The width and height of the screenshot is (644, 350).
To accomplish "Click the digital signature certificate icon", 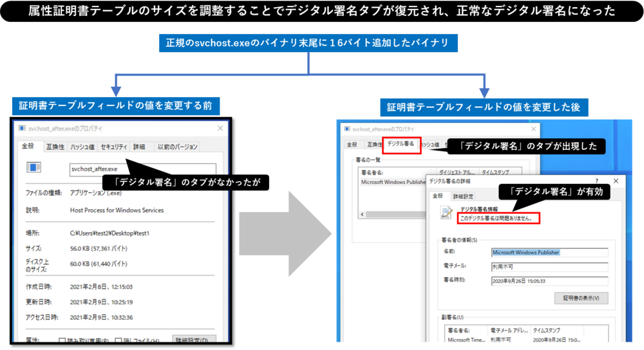I will [x=446, y=213].
